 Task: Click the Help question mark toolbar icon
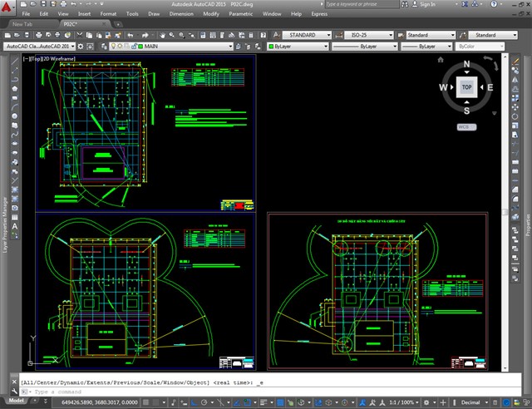tap(264, 35)
